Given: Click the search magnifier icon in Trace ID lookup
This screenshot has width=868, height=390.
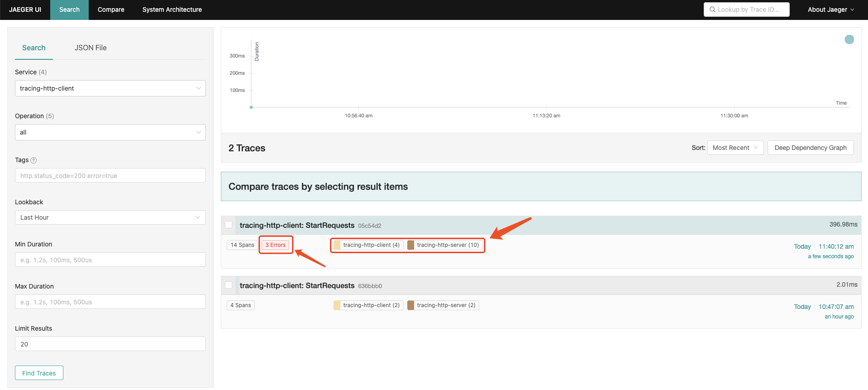Looking at the screenshot, I should (x=712, y=10).
